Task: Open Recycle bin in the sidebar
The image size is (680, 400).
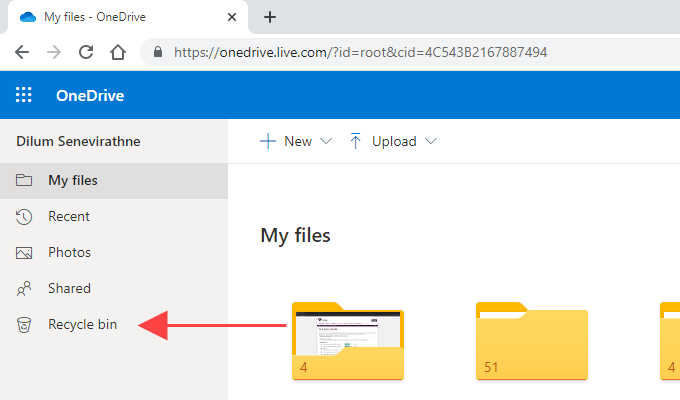Action: (114, 325)
